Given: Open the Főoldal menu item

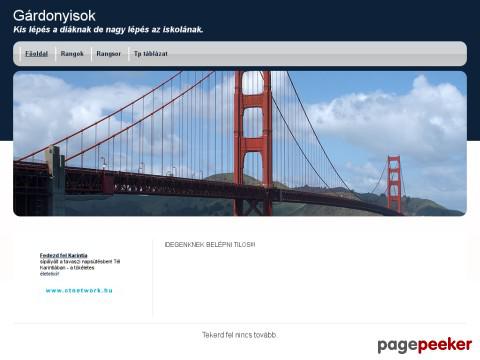Looking at the screenshot, I should pyautogui.click(x=36, y=53).
